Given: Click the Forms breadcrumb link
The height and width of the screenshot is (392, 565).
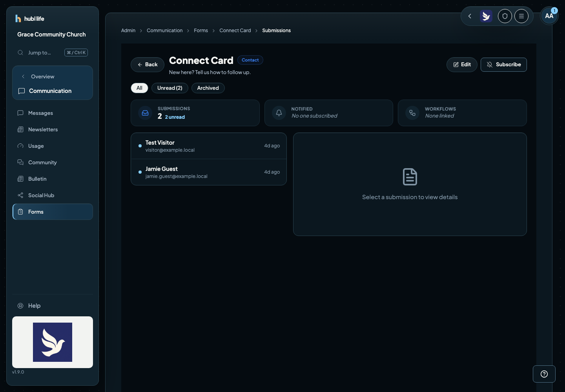Looking at the screenshot, I should pos(201,31).
